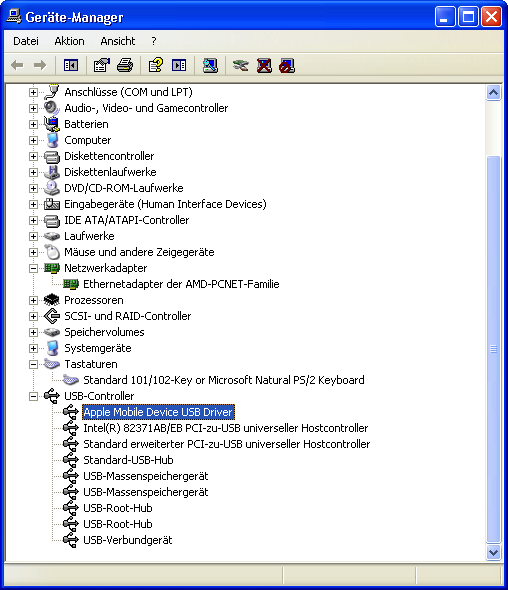Select Eingabegeräte (Human Interface Devices) label
Image resolution: width=508 pixels, height=590 pixels.
pos(165,204)
